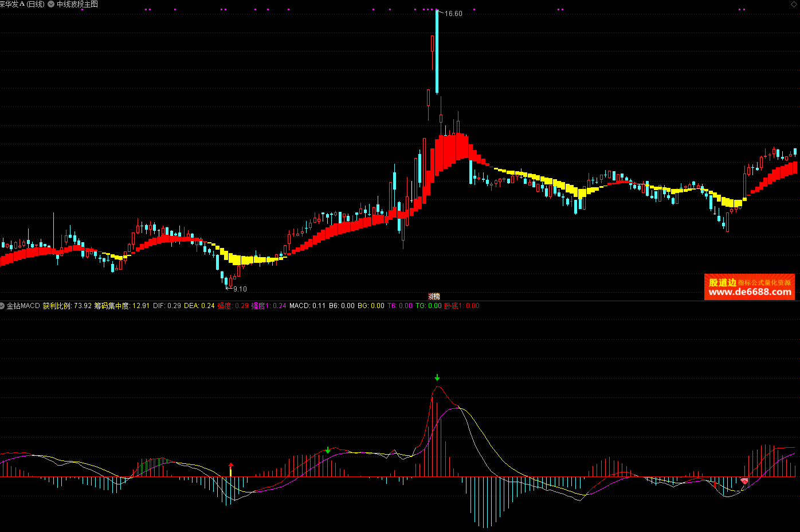Image resolution: width=800 pixels, height=532 pixels.
Task: Click the pink 卧底 marker icon near right
Action: pyautogui.click(x=744, y=482)
